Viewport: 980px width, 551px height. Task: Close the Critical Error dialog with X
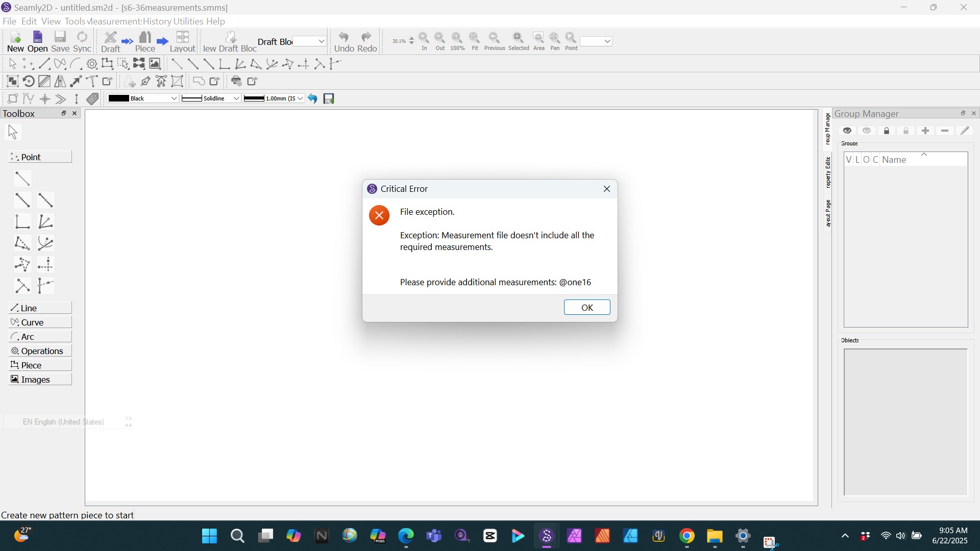point(607,189)
